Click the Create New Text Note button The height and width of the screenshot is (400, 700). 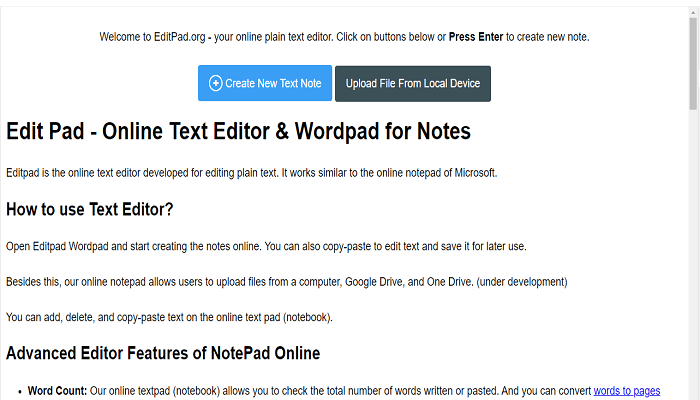click(265, 83)
